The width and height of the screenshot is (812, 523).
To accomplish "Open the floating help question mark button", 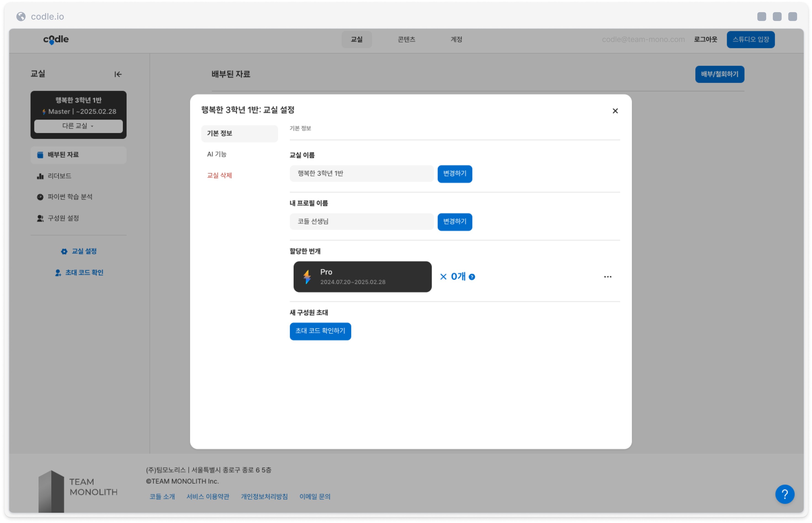I will coord(784,493).
